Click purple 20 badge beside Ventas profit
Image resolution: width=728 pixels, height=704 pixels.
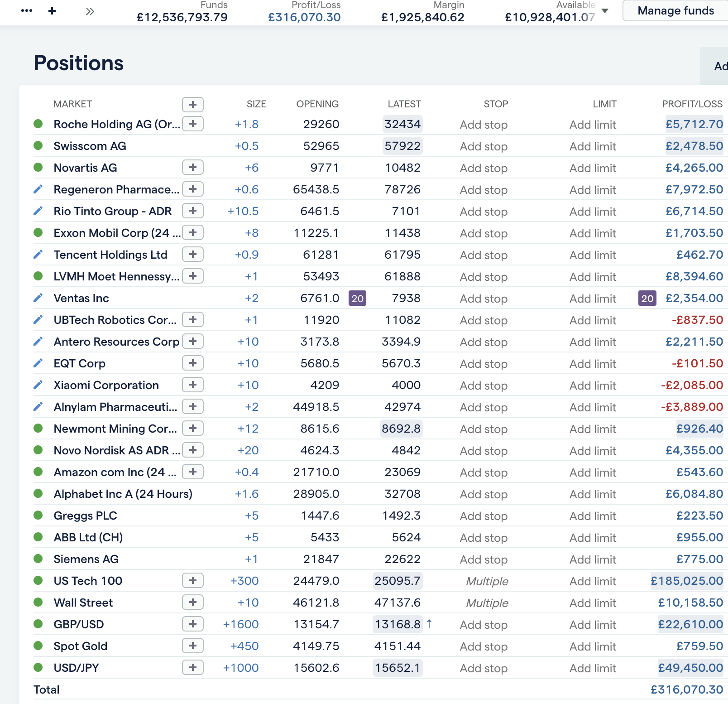click(x=647, y=298)
